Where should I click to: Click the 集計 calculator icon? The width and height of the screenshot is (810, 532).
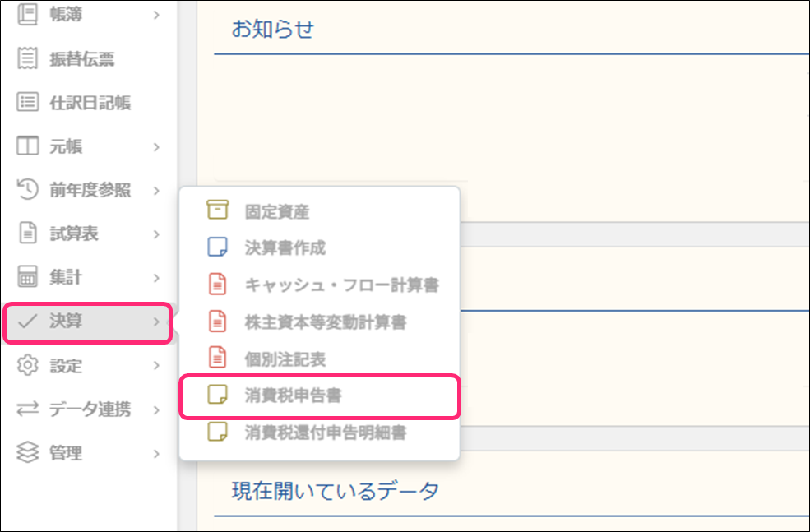pos(28,278)
